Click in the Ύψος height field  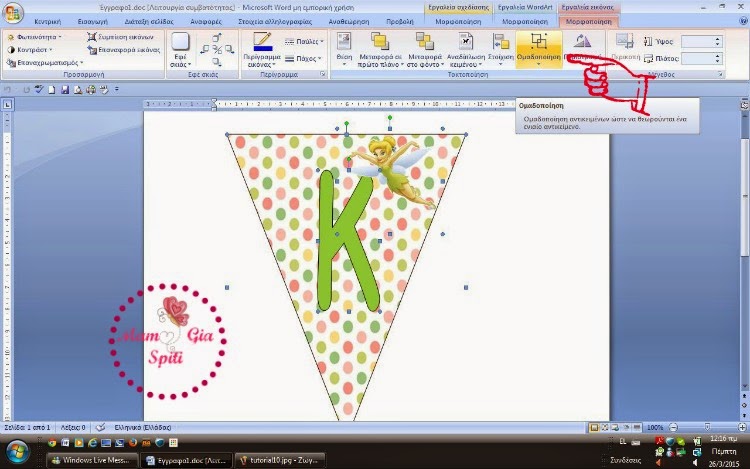698,42
